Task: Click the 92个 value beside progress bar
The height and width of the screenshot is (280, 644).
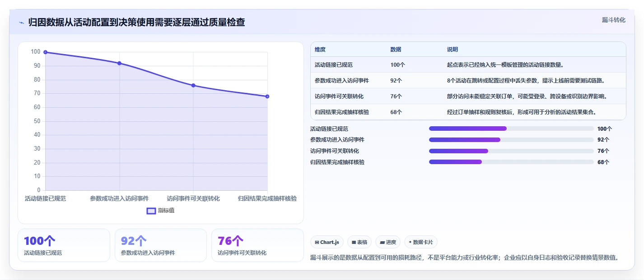Action: point(603,140)
